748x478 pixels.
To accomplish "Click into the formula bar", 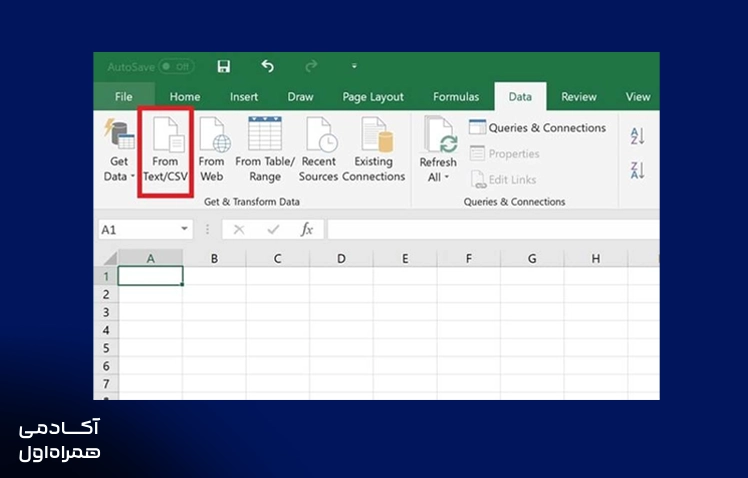I will (493, 229).
